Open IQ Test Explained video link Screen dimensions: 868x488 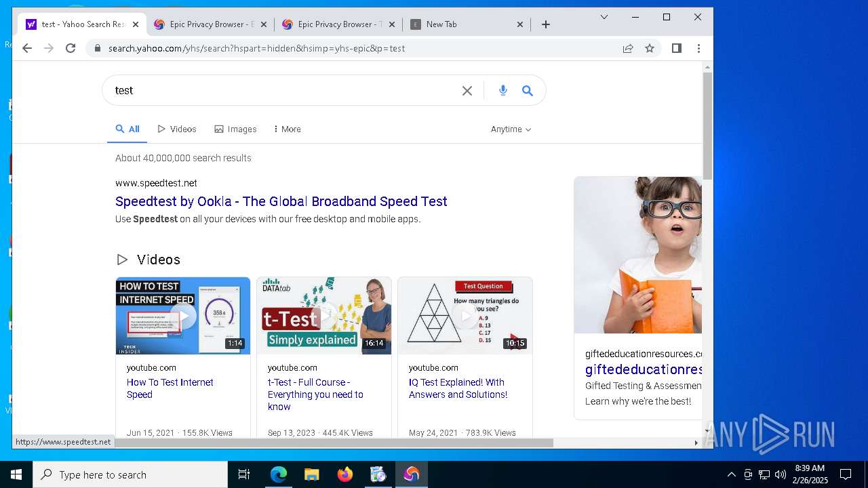(458, 388)
